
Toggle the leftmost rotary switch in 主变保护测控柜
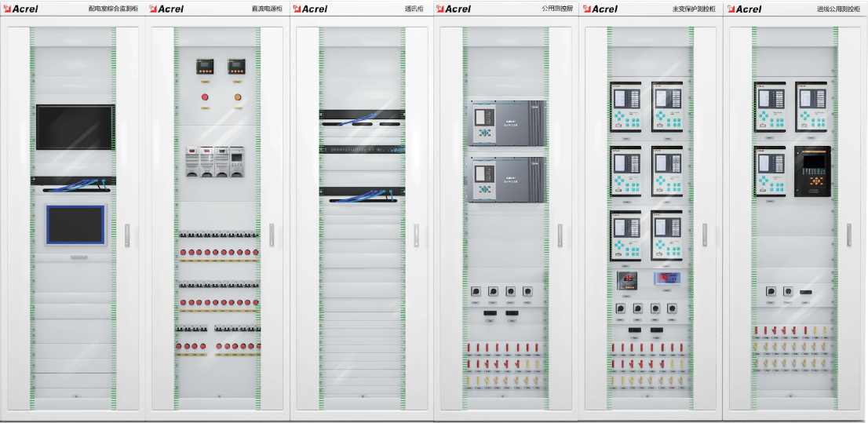click(x=619, y=308)
